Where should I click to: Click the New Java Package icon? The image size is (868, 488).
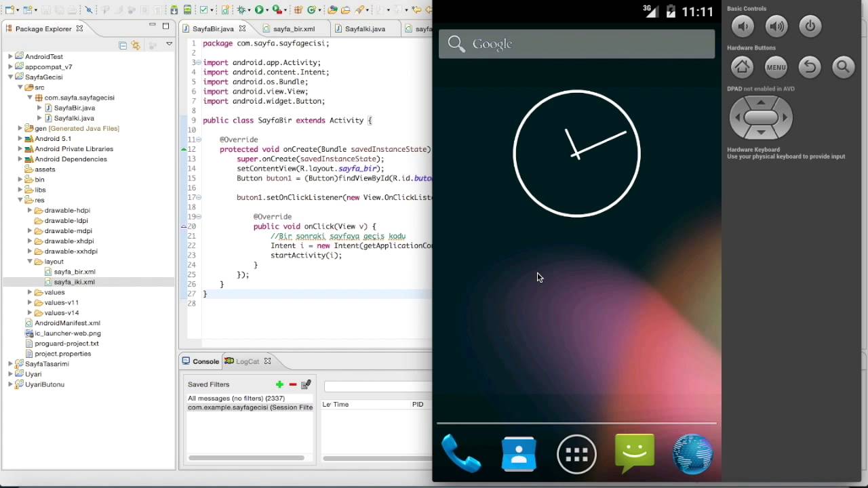(298, 10)
